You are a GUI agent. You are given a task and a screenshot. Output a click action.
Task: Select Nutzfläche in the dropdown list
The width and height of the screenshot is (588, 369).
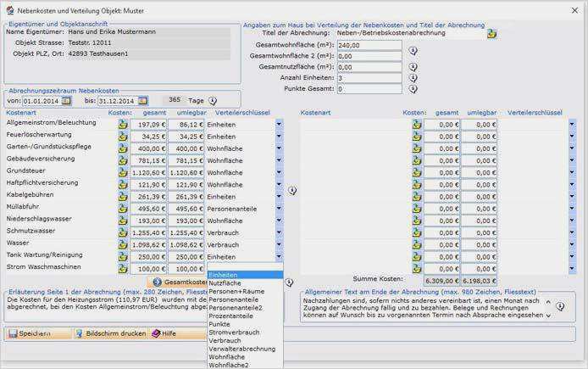(x=245, y=283)
